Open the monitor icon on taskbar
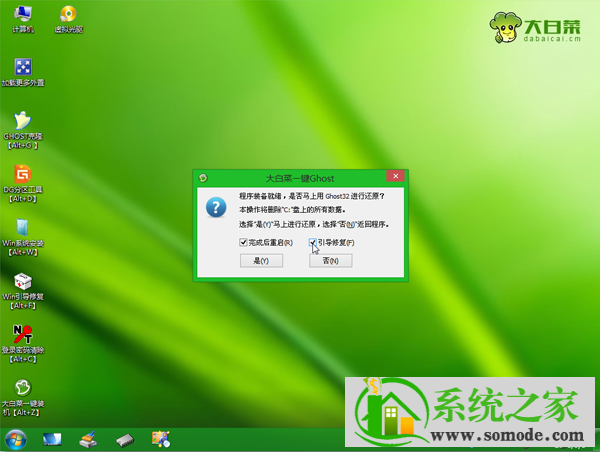This screenshot has width=600, height=452. point(52,439)
